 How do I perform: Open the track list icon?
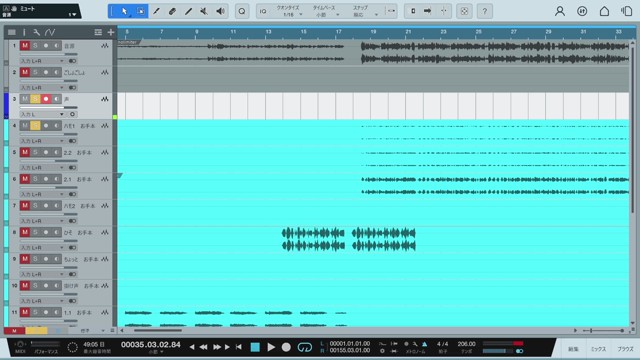point(12,32)
